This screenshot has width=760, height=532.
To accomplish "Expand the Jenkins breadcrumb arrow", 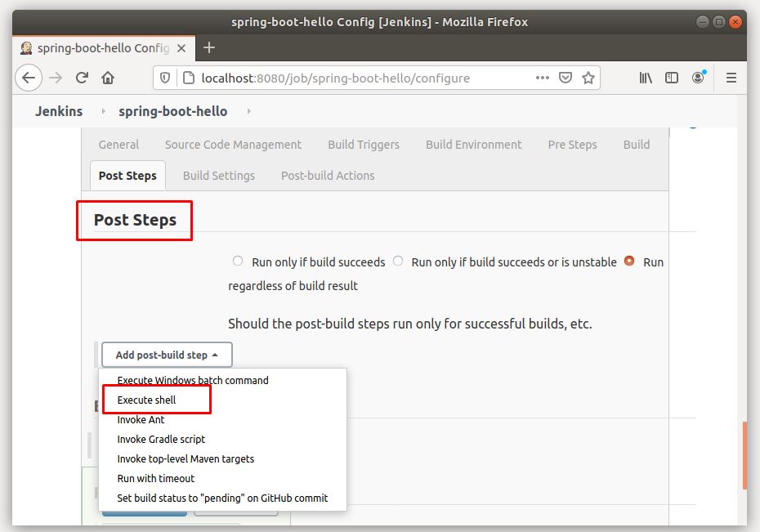I will point(103,111).
